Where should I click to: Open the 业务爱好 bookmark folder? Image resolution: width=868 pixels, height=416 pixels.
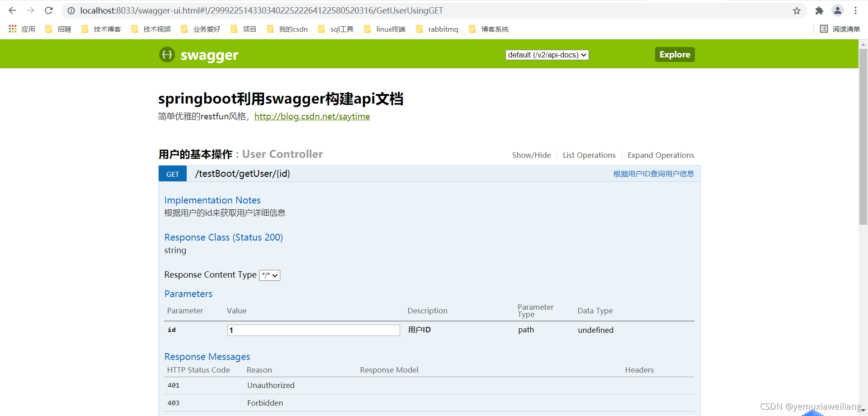click(201, 29)
